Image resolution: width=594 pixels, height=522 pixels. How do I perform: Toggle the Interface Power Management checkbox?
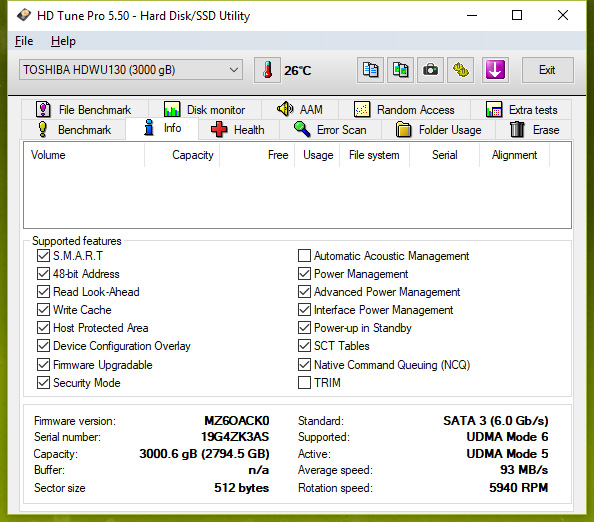click(304, 309)
